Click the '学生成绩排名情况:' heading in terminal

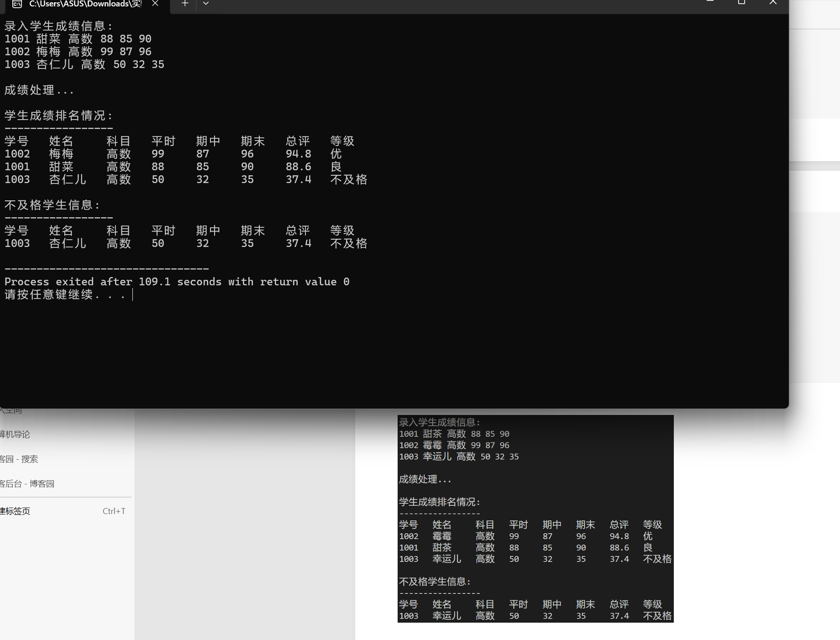[58, 115]
